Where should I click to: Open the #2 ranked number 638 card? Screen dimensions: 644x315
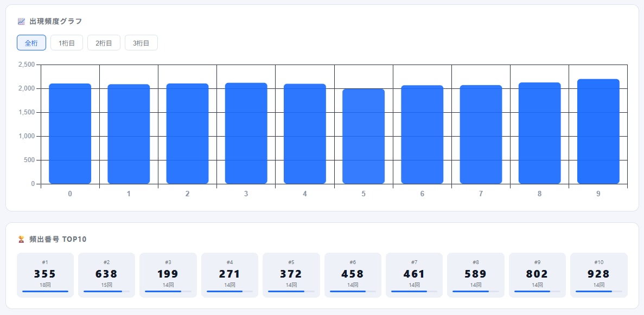pyautogui.click(x=106, y=275)
